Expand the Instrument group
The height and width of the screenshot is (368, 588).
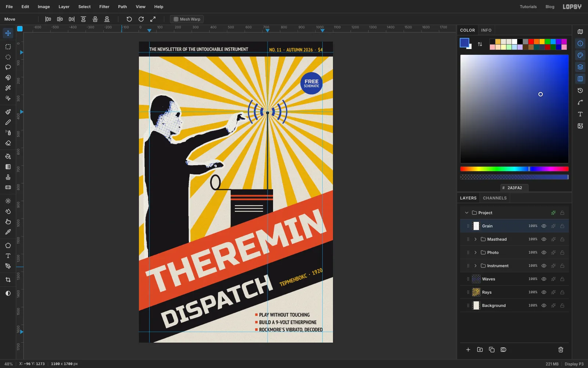tap(476, 266)
